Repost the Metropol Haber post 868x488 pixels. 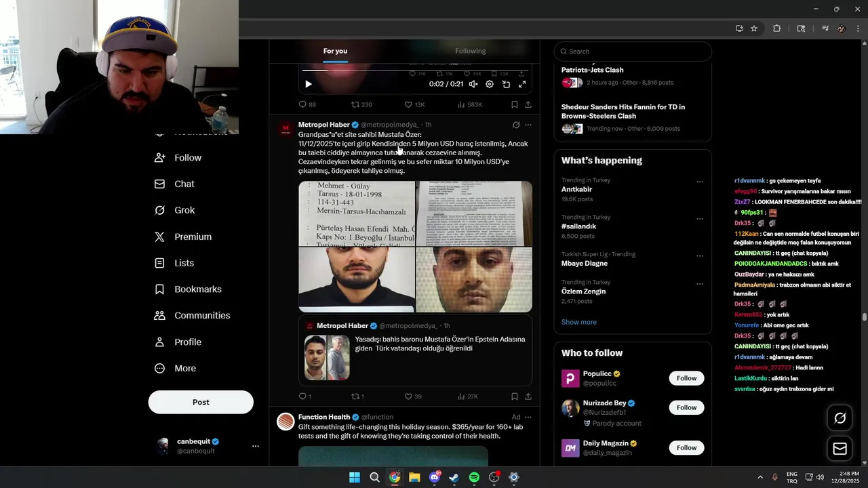[x=357, y=396]
